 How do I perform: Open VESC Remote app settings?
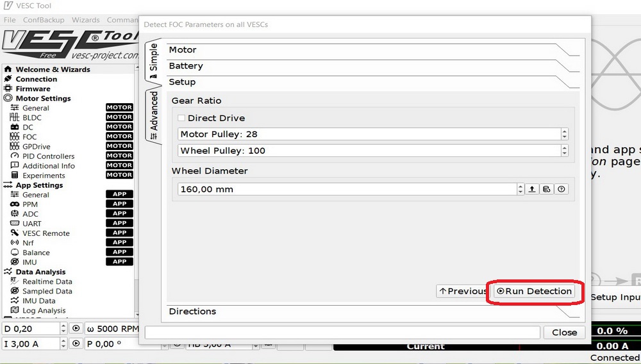[46, 233]
